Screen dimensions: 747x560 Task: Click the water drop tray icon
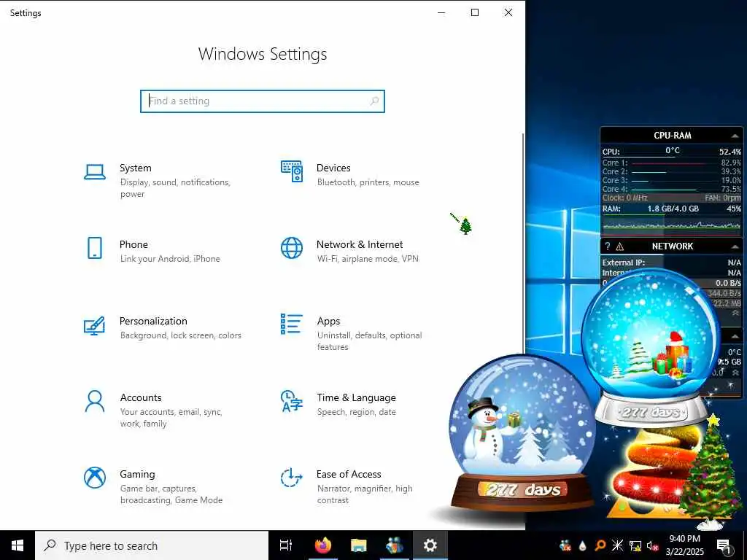point(582,546)
